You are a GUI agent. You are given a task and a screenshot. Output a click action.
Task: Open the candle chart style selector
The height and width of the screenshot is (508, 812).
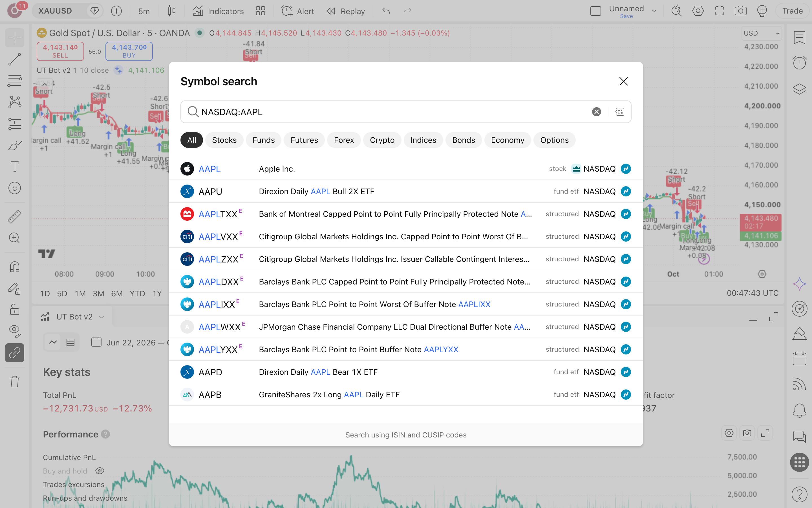171,11
